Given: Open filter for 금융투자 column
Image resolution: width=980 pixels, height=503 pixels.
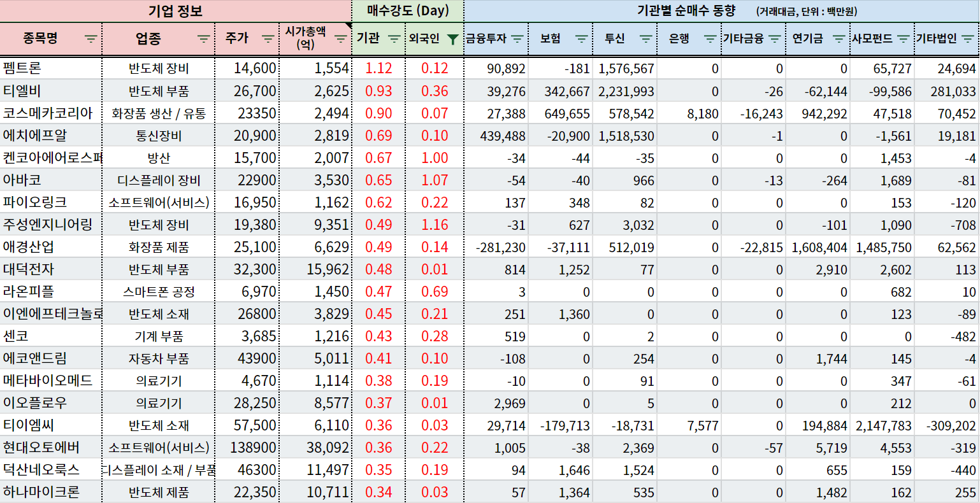Looking at the screenshot, I should 517,39.
